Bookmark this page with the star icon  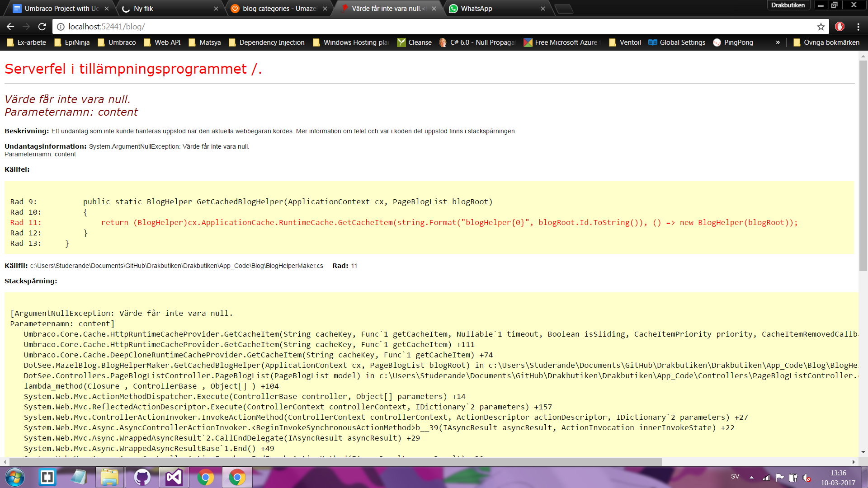tap(821, 27)
